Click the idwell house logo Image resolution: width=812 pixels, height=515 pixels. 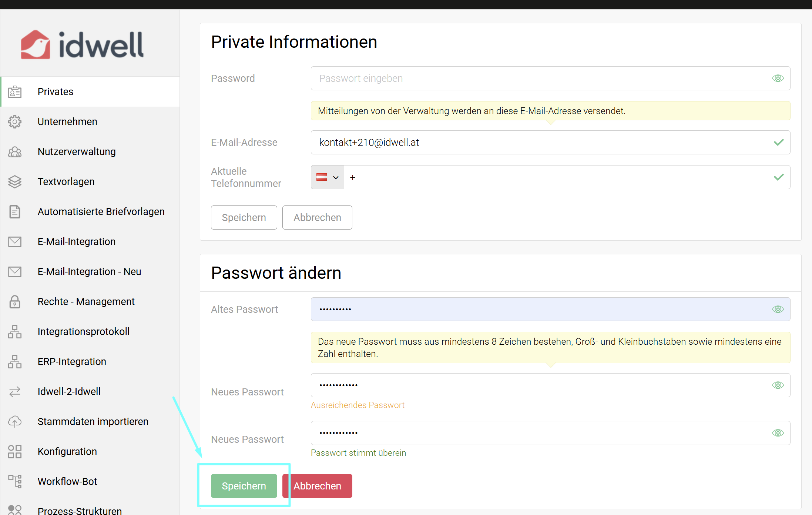click(35, 45)
